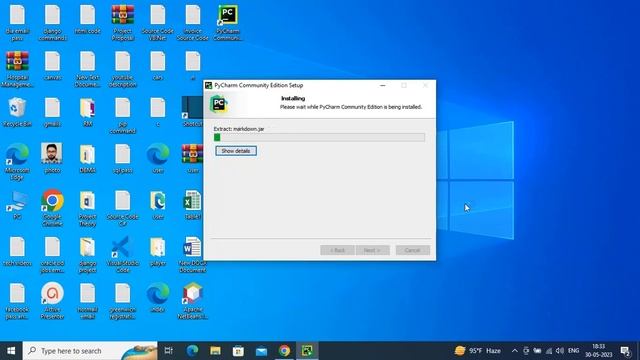The height and width of the screenshot is (360, 640).
Task: Select the Invoice Source Code file
Action: point(193,22)
